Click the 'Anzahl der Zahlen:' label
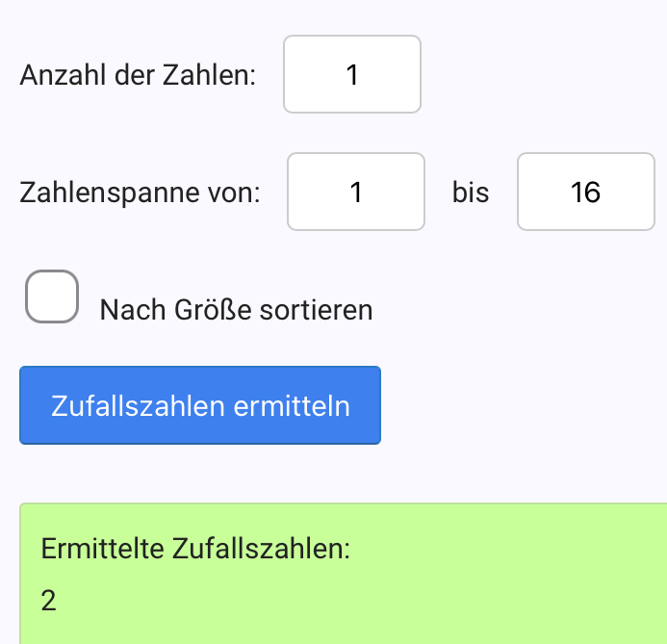Screen dimensions: 667x644 pyautogui.click(x=138, y=75)
